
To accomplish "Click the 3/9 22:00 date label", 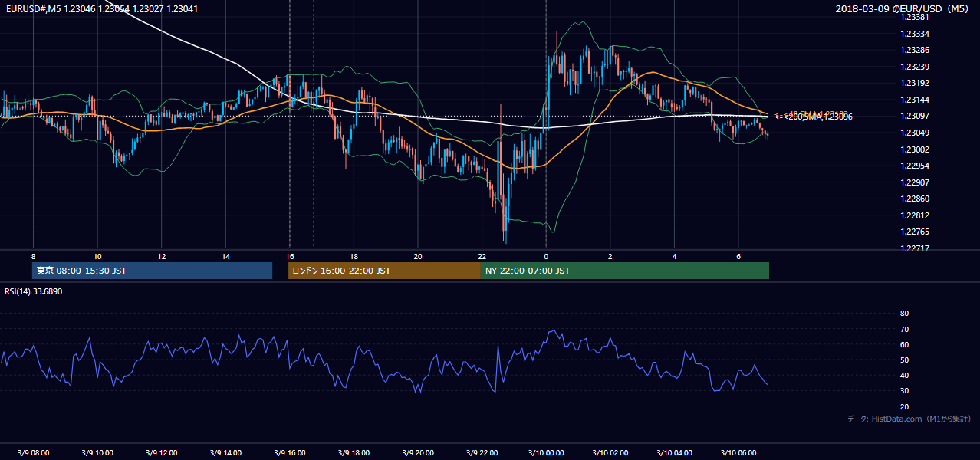I will click(482, 452).
